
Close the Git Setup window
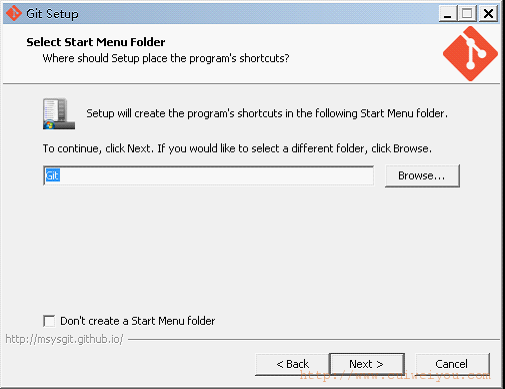(488, 14)
